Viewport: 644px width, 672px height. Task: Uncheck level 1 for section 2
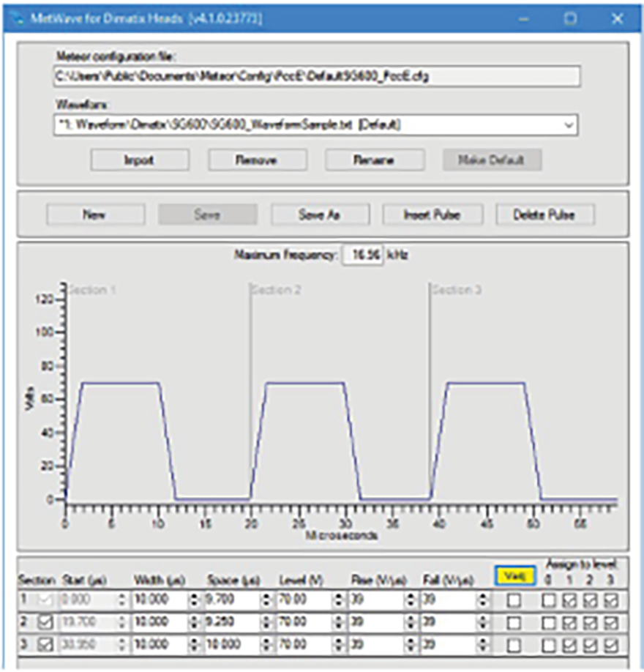(569, 623)
